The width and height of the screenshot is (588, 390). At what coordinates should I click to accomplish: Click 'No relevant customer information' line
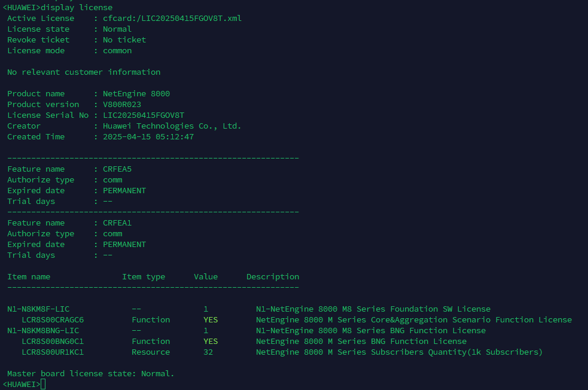84,72
